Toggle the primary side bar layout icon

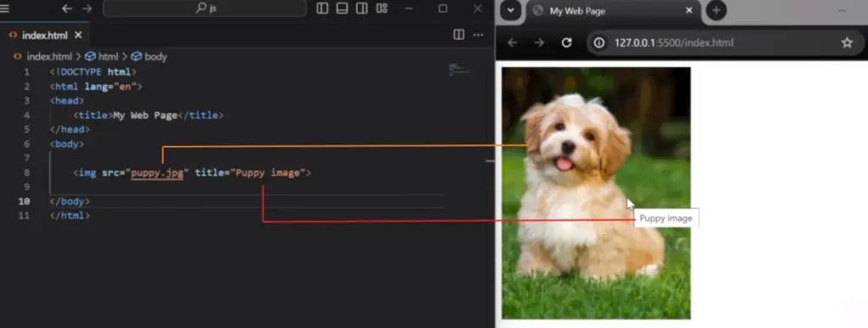[322, 8]
